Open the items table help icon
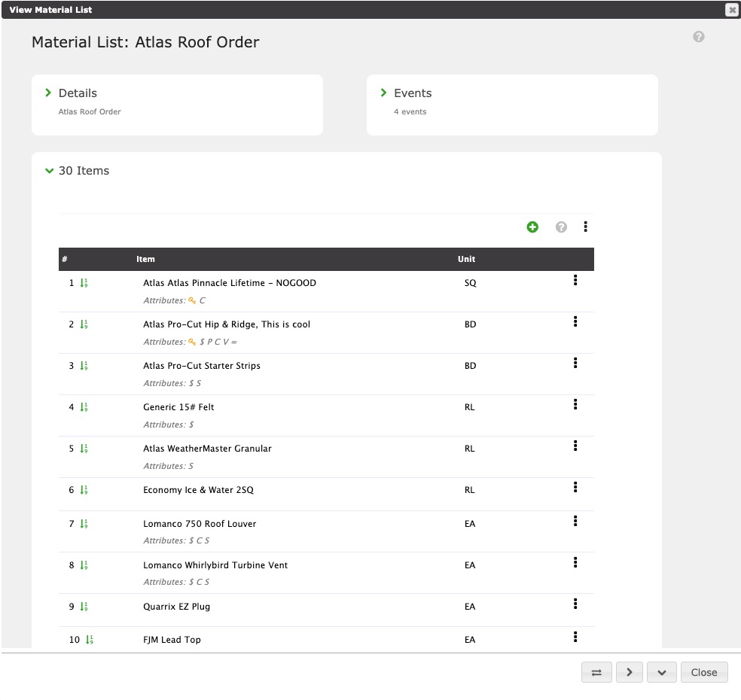This screenshot has height=700, width=741. (560, 227)
